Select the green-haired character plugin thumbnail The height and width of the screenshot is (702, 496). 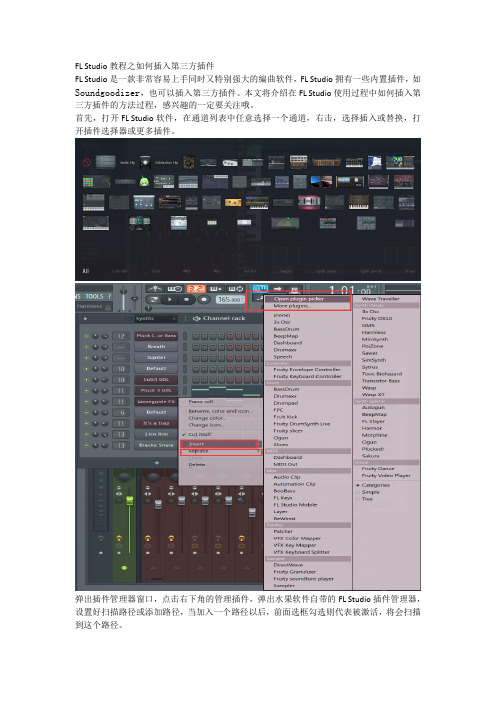pyautogui.click(x=144, y=182)
